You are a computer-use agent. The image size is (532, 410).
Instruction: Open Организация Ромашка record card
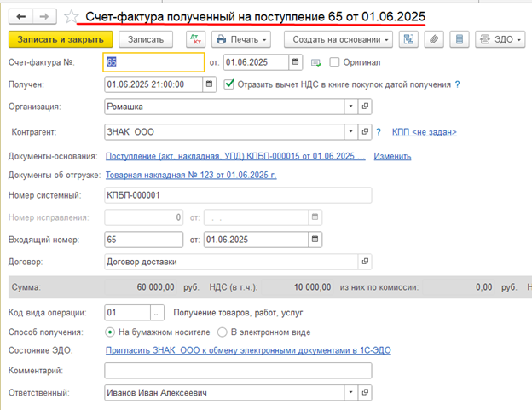pos(365,107)
